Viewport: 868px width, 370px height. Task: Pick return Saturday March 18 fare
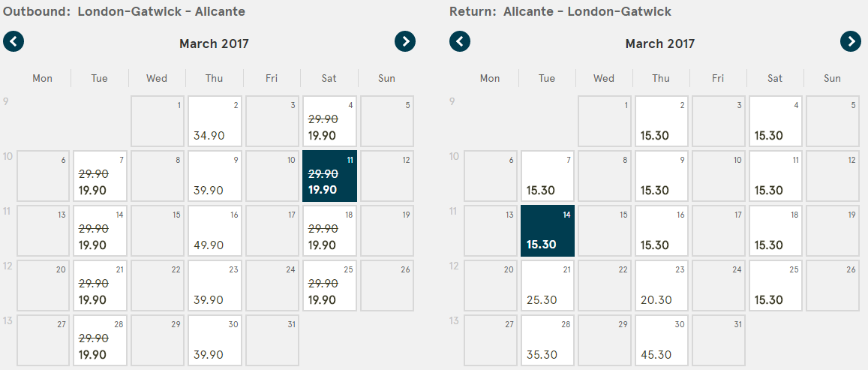776,231
